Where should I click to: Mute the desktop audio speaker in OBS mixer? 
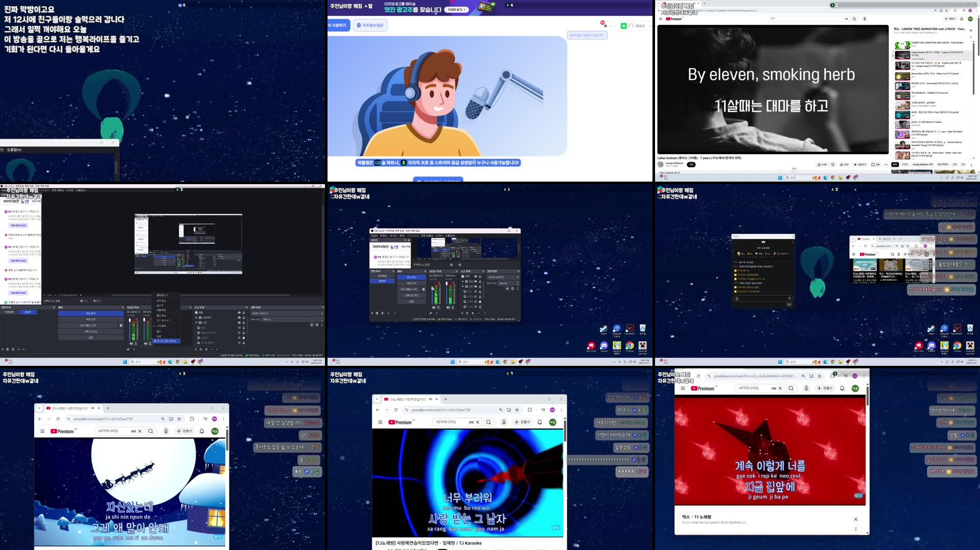click(x=434, y=307)
